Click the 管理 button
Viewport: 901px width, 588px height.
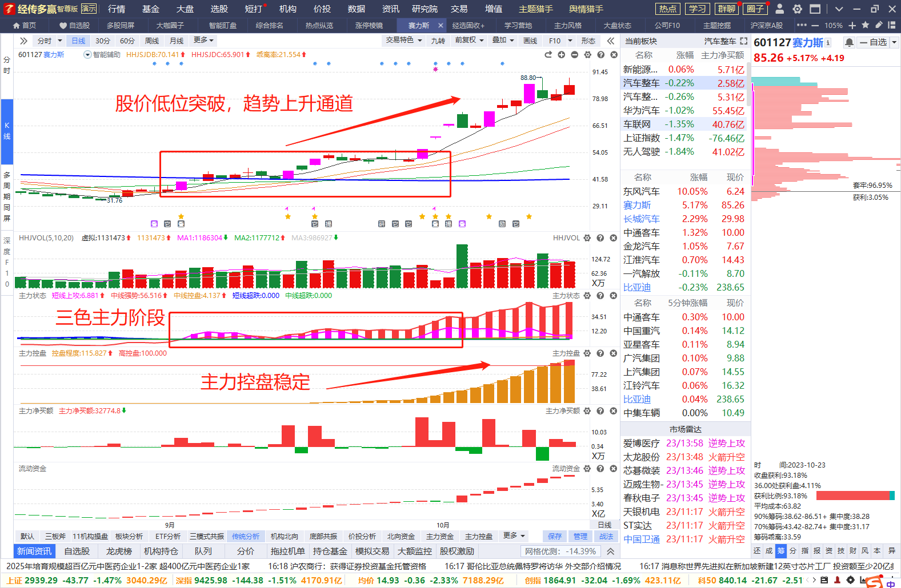(580, 536)
